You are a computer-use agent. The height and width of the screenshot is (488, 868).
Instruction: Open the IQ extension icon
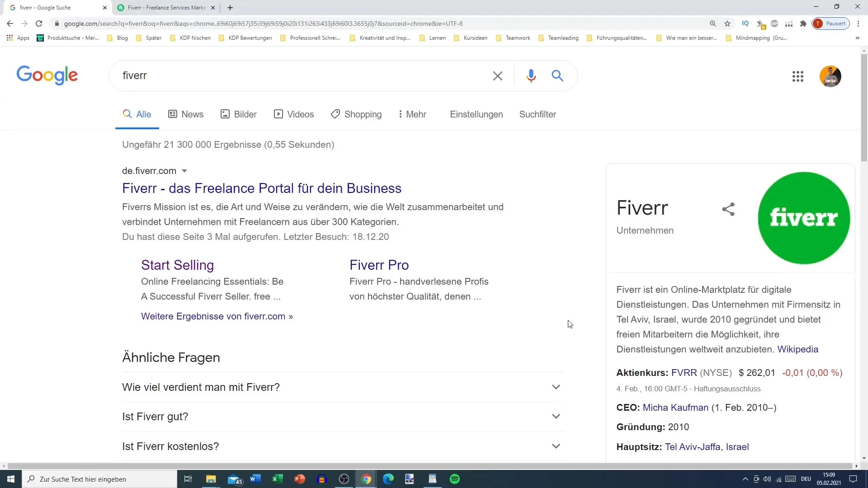coord(745,23)
